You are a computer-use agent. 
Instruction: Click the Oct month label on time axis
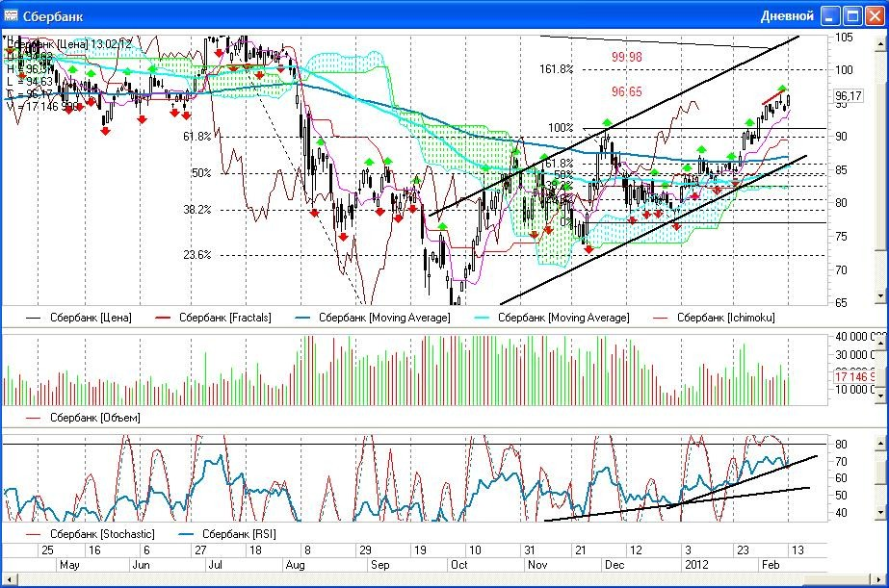click(x=458, y=565)
